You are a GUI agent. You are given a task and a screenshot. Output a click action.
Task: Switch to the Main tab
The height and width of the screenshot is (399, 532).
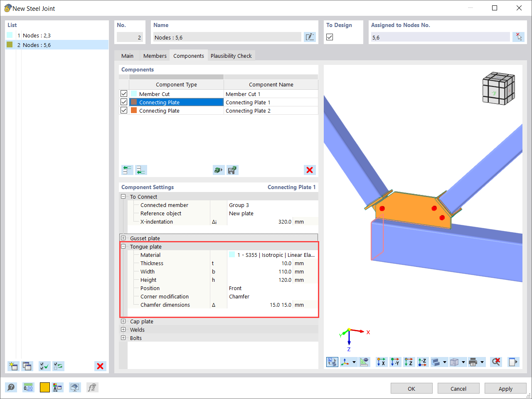pos(127,56)
